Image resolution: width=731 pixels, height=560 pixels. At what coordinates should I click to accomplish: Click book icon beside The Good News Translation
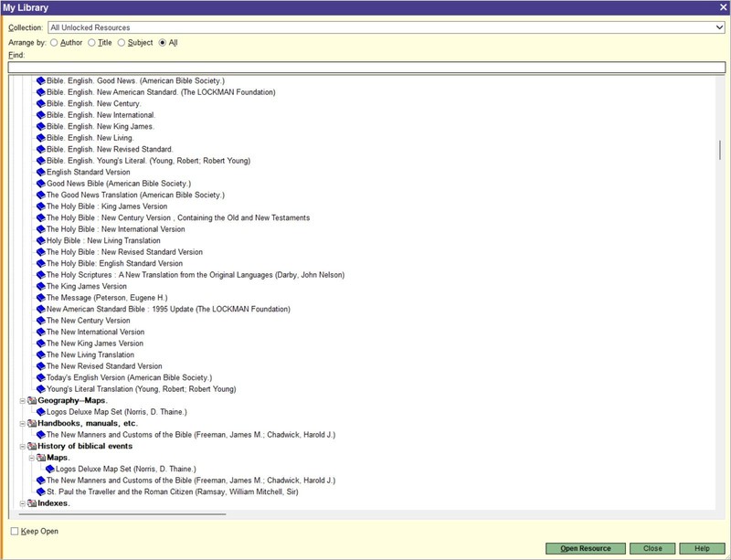(41, 195)
